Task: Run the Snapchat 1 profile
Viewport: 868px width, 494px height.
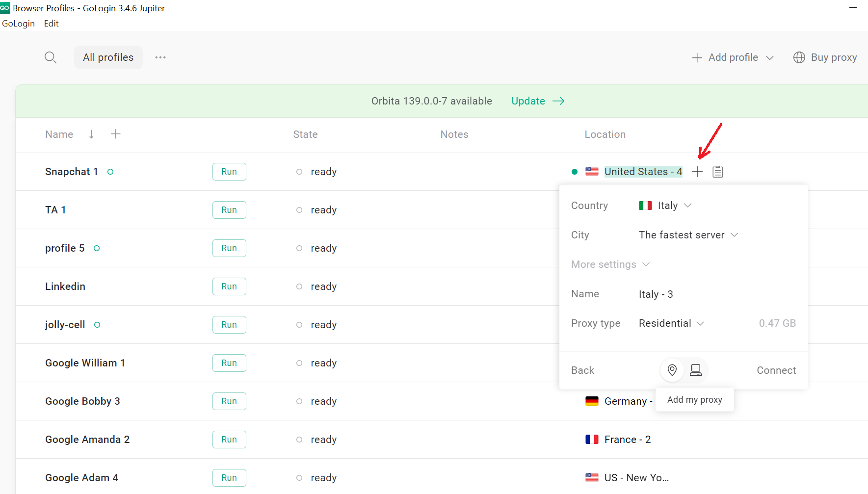Action: coord(229,172)
